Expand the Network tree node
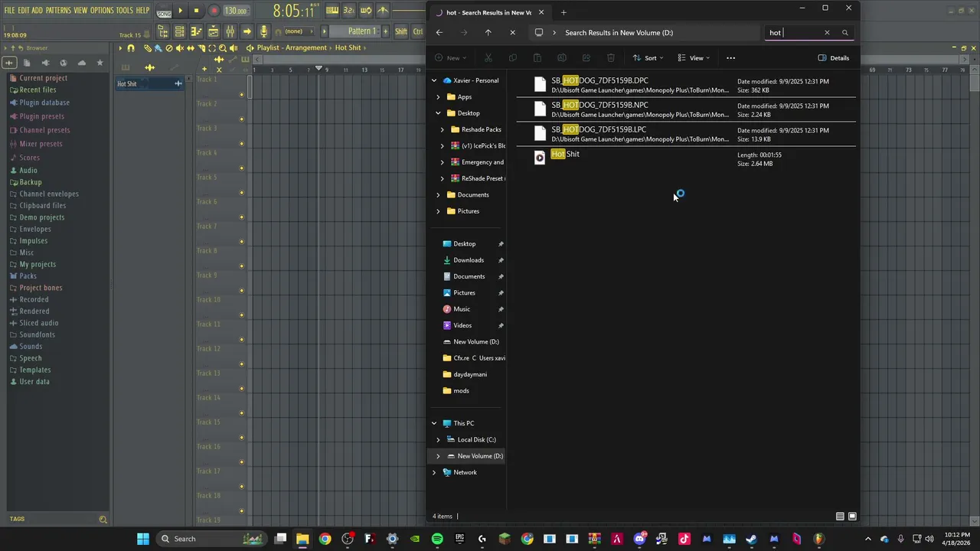The height and width of the screenshot is (551, 980). point(434,472)
